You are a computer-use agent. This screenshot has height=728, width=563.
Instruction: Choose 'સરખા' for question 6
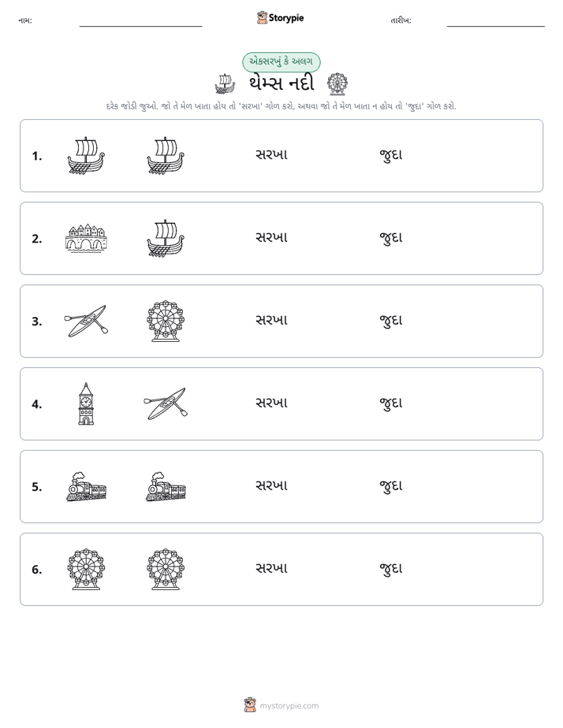(272, 568)
